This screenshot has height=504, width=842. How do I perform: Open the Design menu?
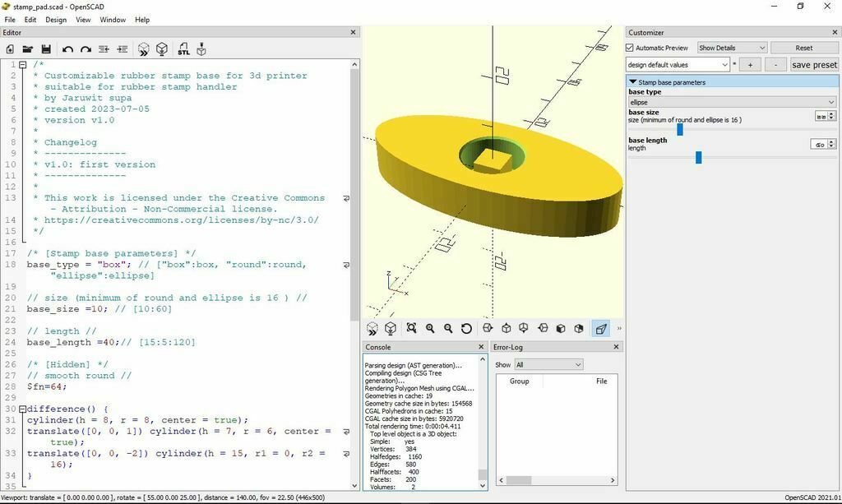pos(56,20)
